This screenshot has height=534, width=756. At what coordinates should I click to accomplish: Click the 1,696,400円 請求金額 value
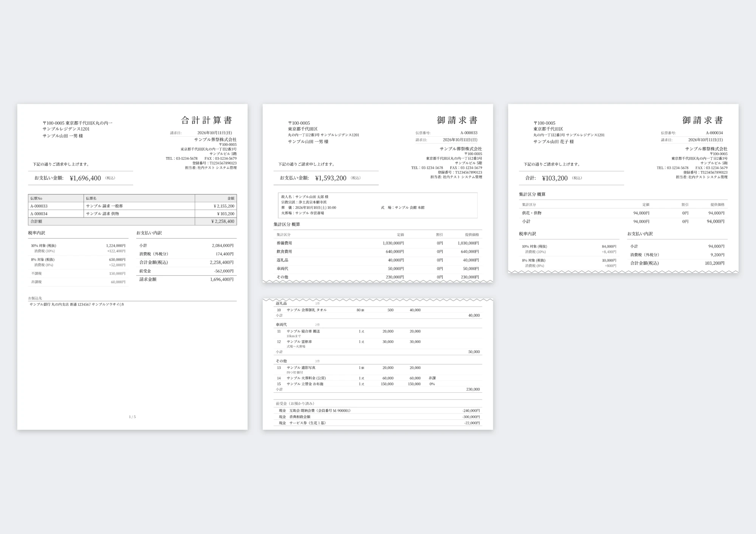(222, 279)
